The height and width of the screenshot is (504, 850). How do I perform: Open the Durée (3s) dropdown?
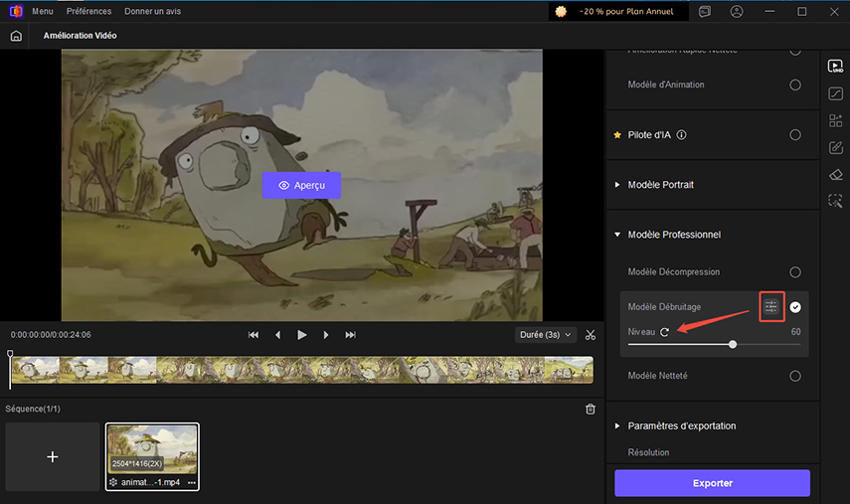(x=546, y=335)
